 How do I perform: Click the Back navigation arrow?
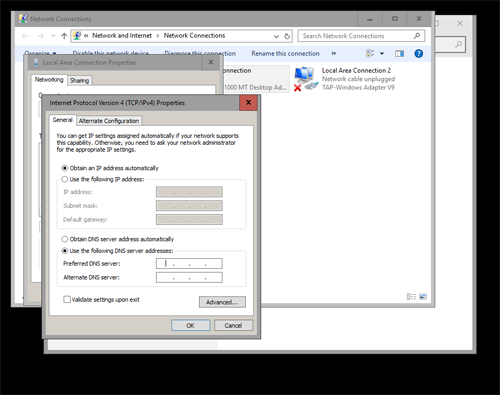pyautogui.click(x=25, y=36)
